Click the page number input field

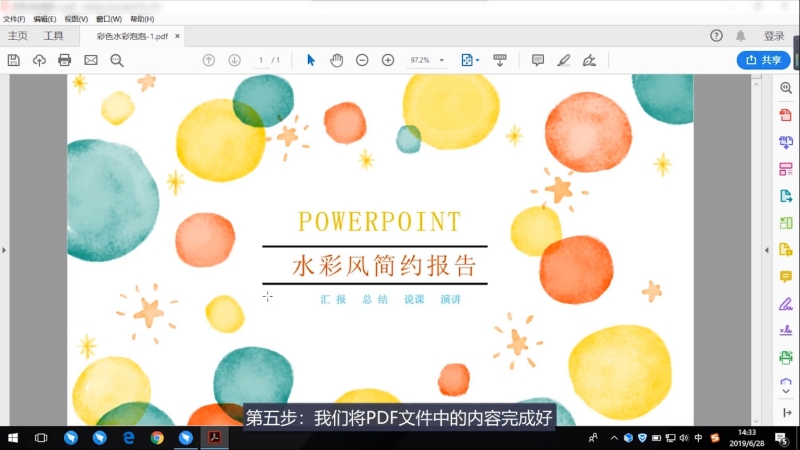pos(261,60)
